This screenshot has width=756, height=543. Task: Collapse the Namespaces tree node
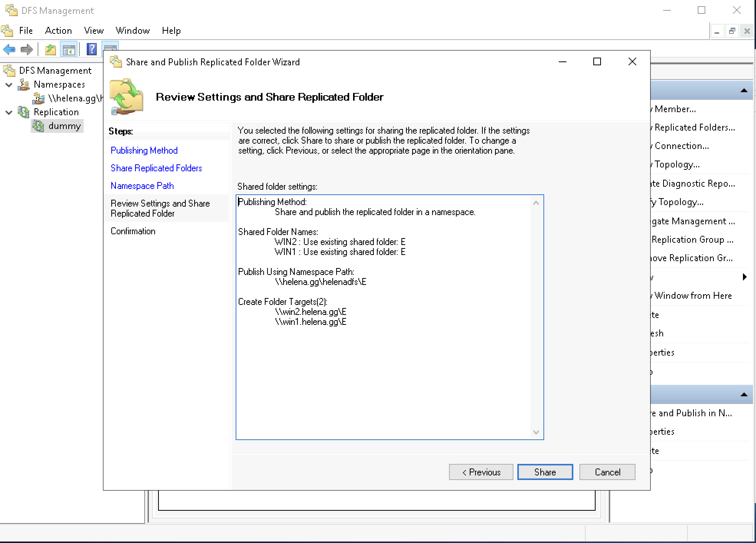click(x=9, y=85)
